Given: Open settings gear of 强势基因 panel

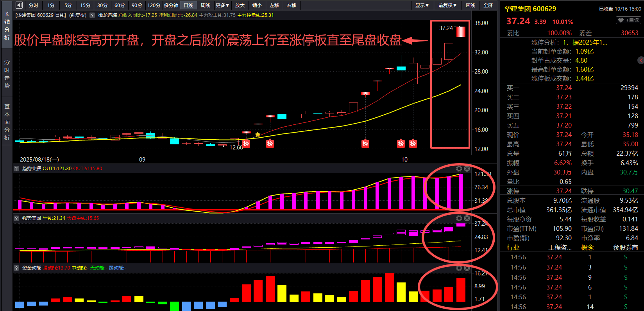Looking at the screenshot, I should [x=459, y=218].
